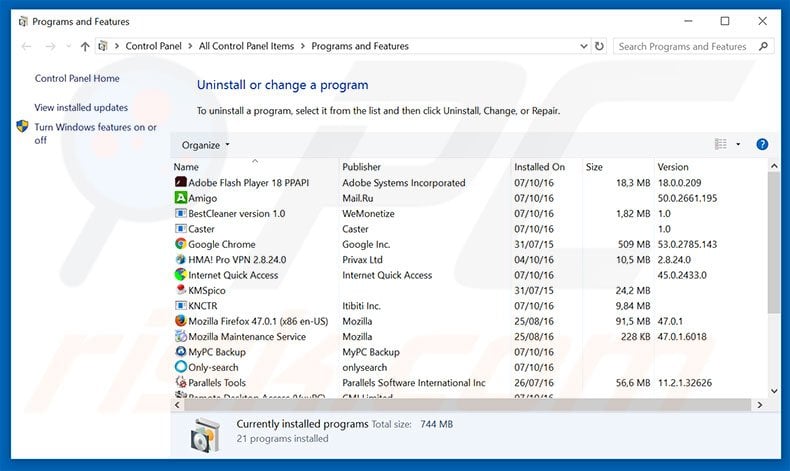Screen dimensions: 790x471
Task: Click the 26/07/16 installed date cell
Action: pos(534,383)
